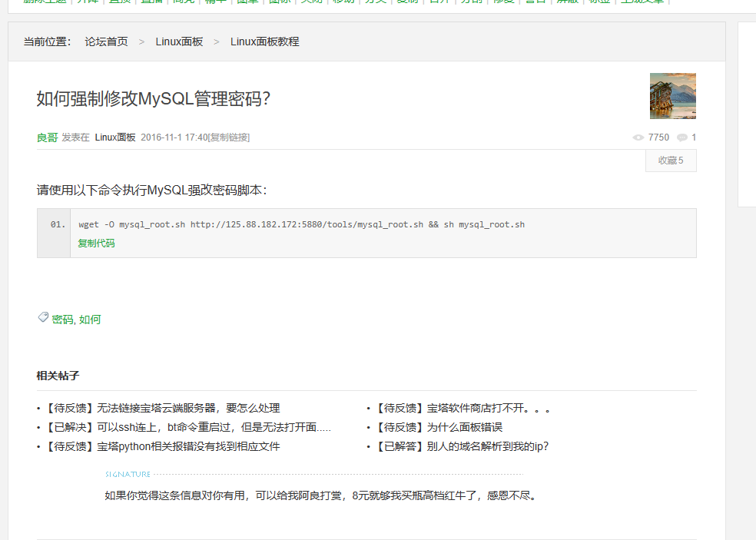Select the 如何 tag link
Screen dimensions: 756x540
pyautogui.click(x=90, y=320)
